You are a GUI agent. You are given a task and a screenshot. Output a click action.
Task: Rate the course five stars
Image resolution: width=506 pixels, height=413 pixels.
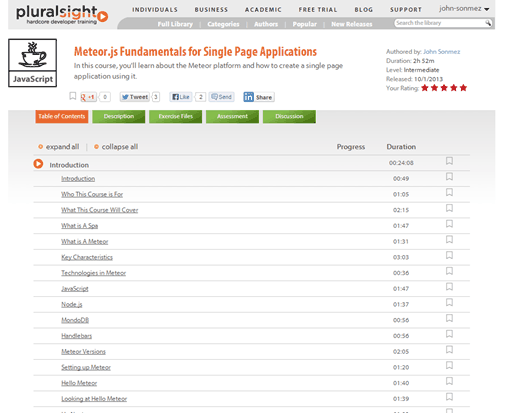pyautogui.click(x=463, y=88)
